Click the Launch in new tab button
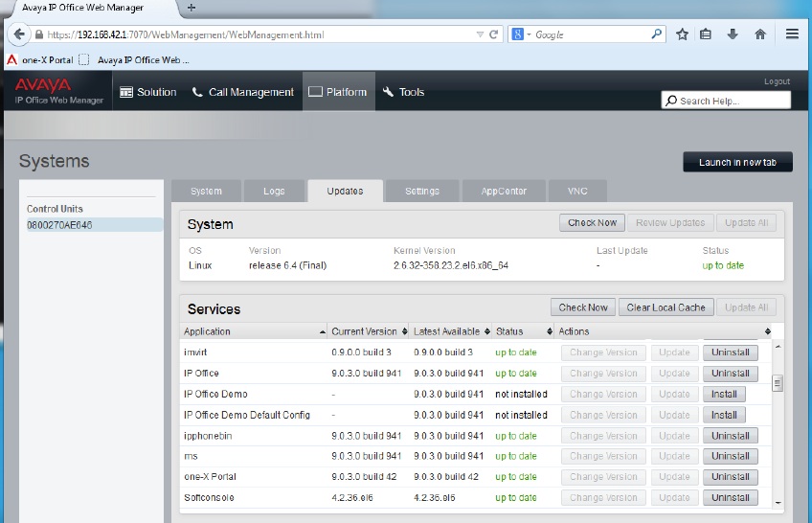This screenshot has width=812, height=523. [737, 162]
